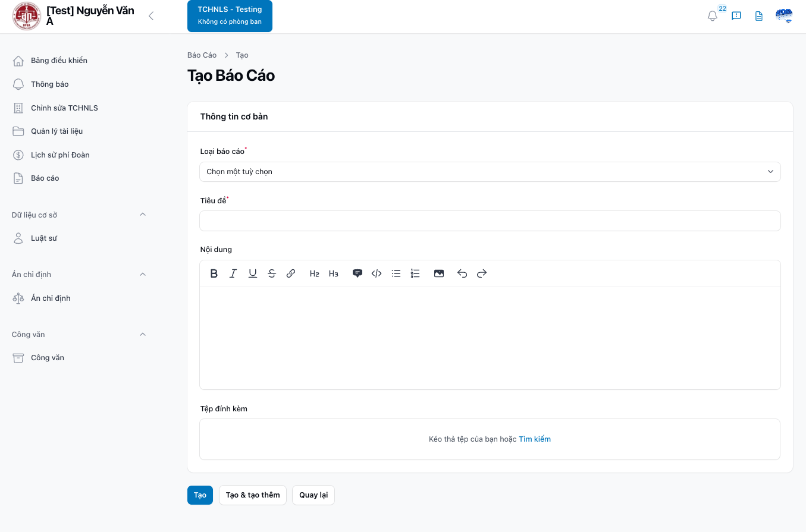Apply italic formatting in the editor
The image size is (806, 532).
(233, 273)
